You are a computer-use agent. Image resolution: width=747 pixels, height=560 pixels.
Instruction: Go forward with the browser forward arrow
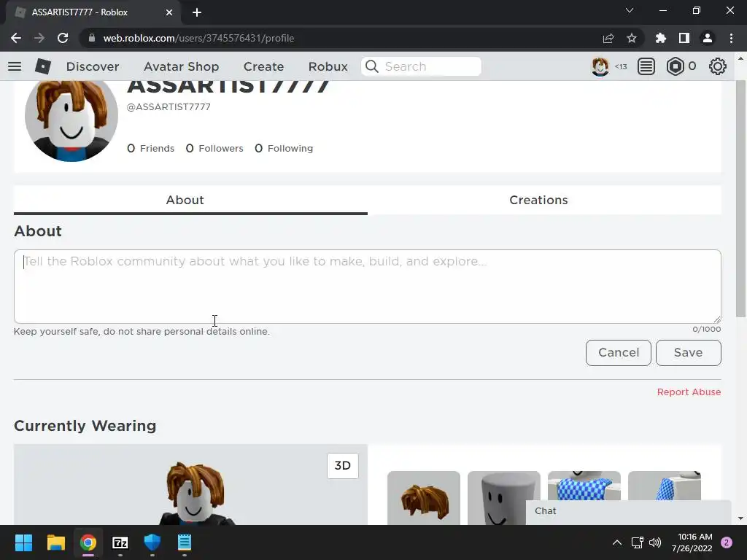(39, 38)
